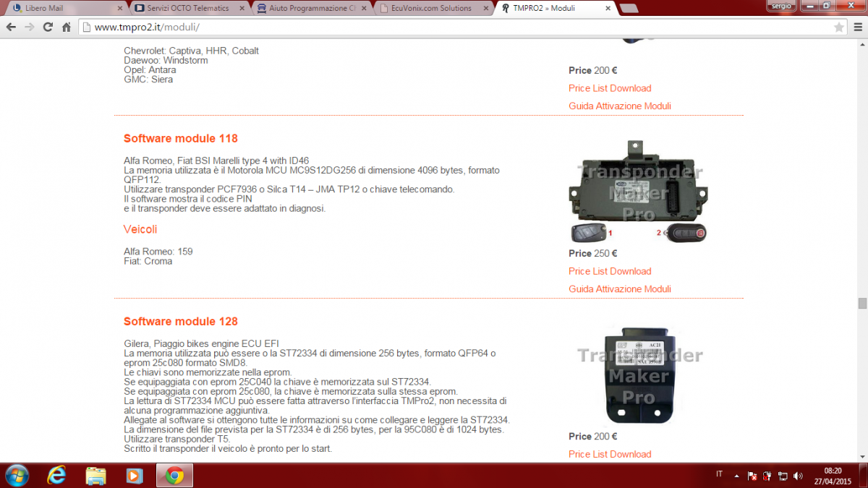Open the Windows Start menu
Image resolution: width=868 pixels, height=488 pixels.
pyautogui.click(x=17, y=475)
